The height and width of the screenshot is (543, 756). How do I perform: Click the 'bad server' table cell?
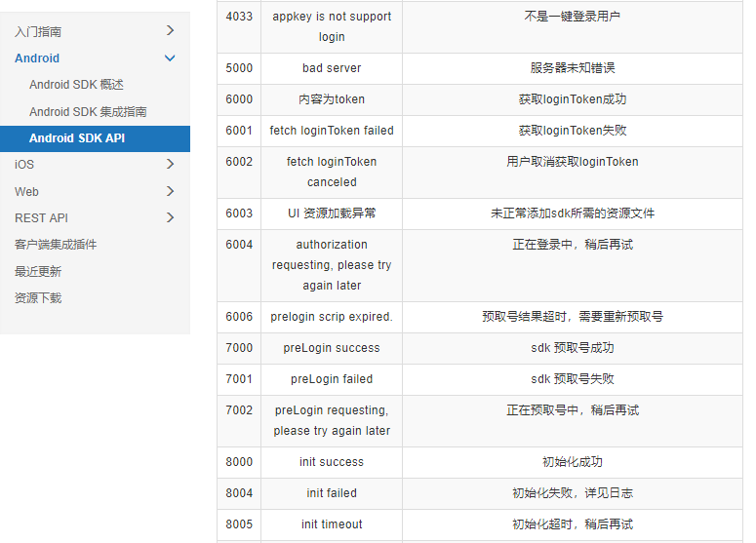[x=332, y=68]
